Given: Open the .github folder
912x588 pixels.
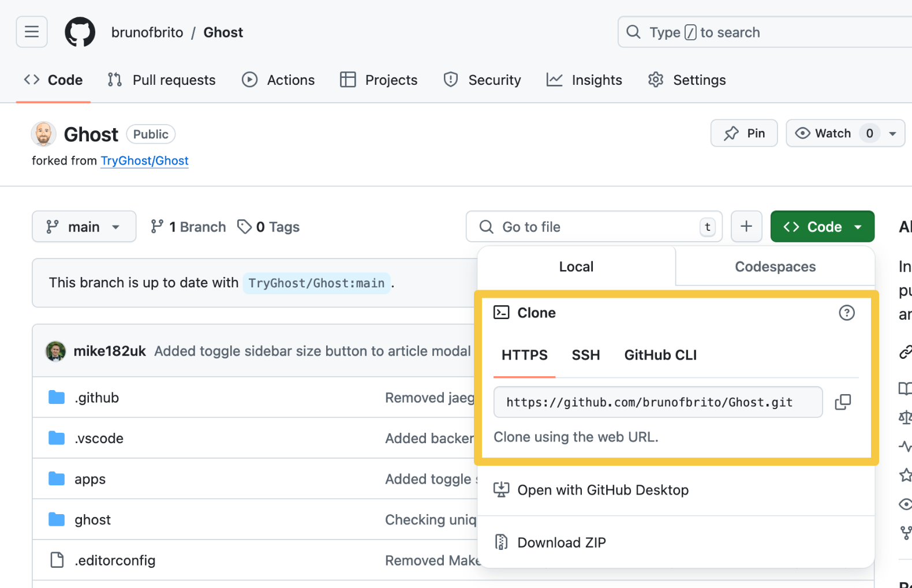Looking at the screenshot, I should 96,398.
